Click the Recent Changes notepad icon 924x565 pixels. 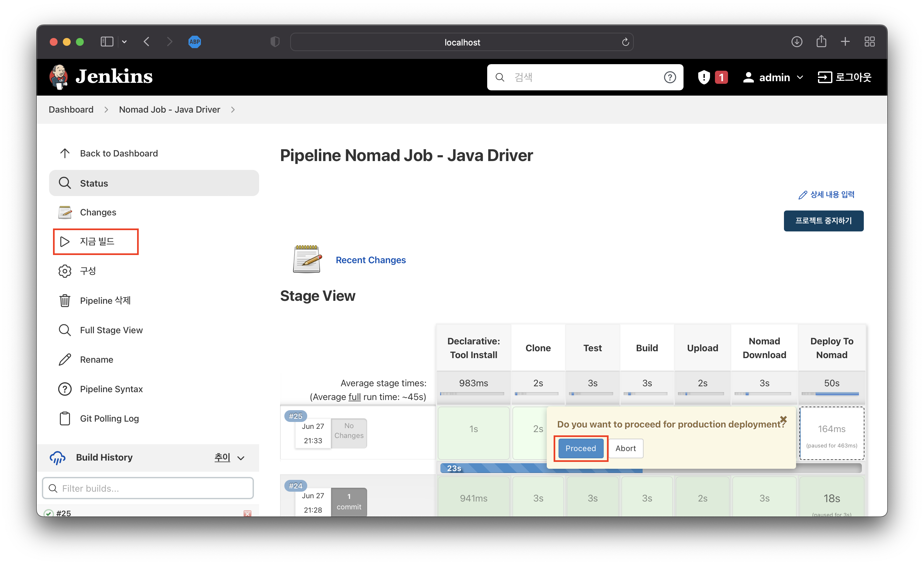click(x=307, y=260)
